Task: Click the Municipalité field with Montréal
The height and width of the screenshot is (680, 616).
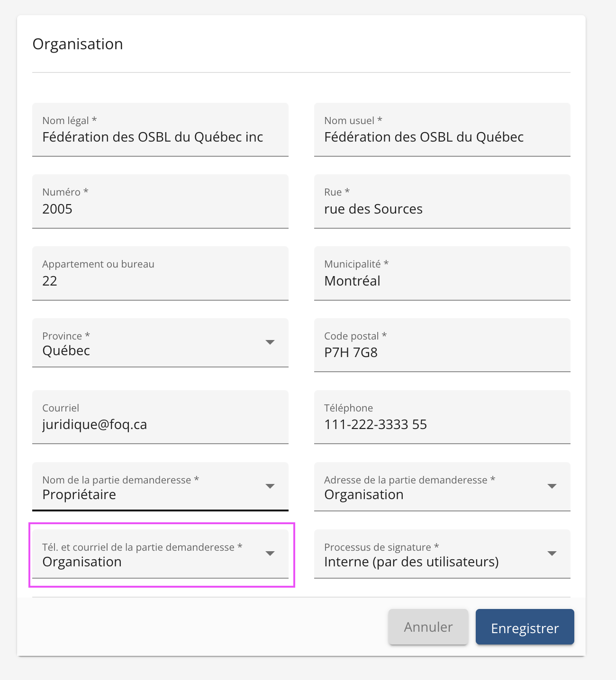Action: [442, 281]
